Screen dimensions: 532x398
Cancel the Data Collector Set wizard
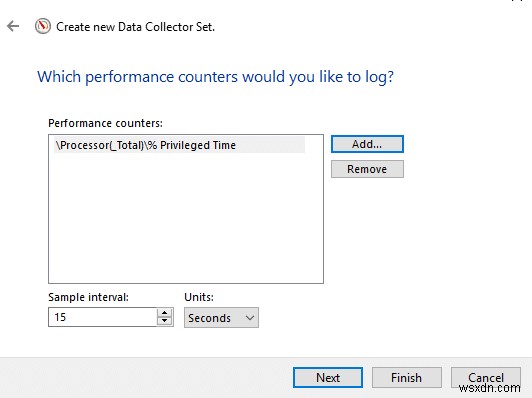point(486,378)
